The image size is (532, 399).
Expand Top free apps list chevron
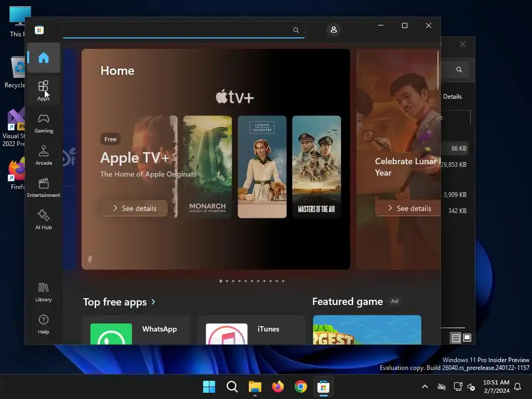tap(153, 302)
